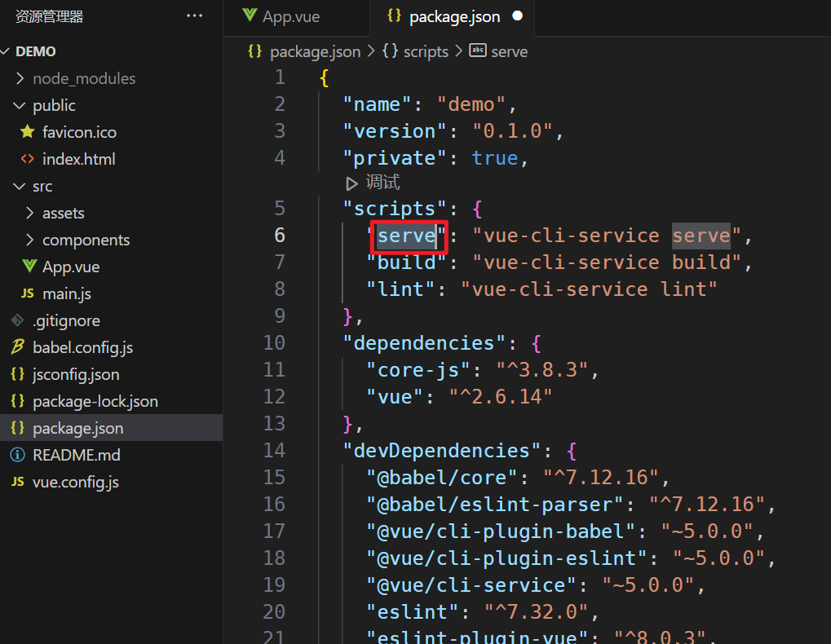Click the "dependencies" key on line 10
The width and height of the screenshot is (831, 644).
[x=423, y=343]
